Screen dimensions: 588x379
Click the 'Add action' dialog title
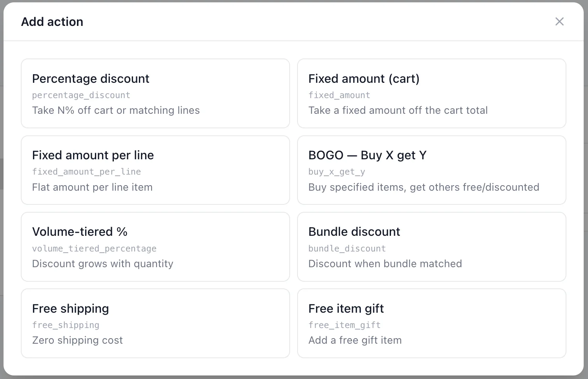coord(52,22)
